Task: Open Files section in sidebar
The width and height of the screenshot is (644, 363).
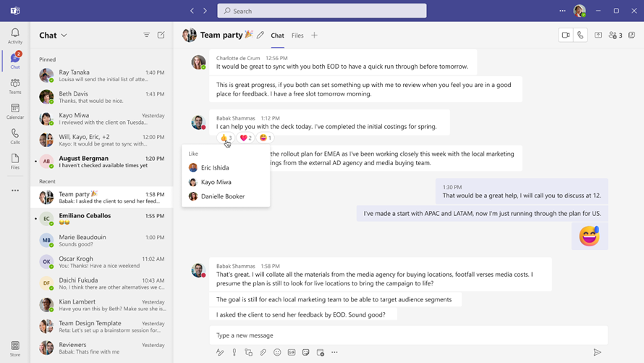Action: 15,162
